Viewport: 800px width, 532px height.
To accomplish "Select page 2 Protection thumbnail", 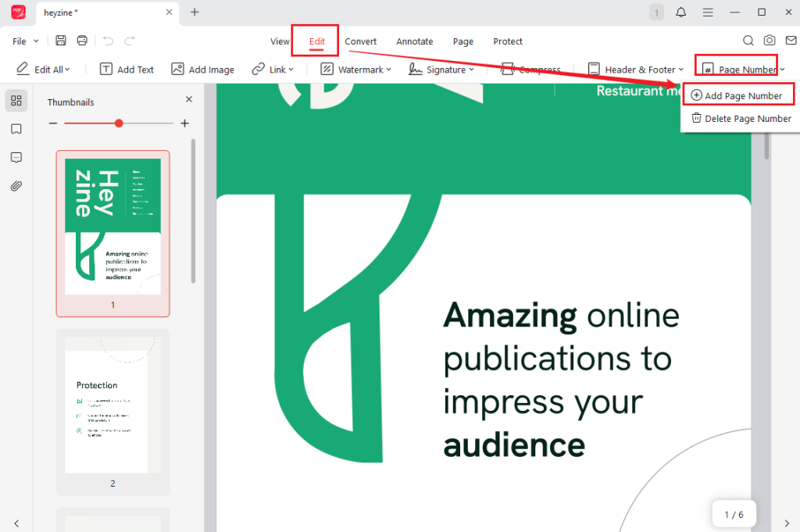I will 112,412.
